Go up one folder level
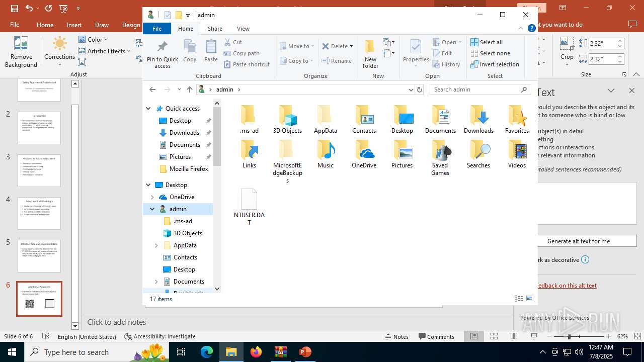 [190, 89]
